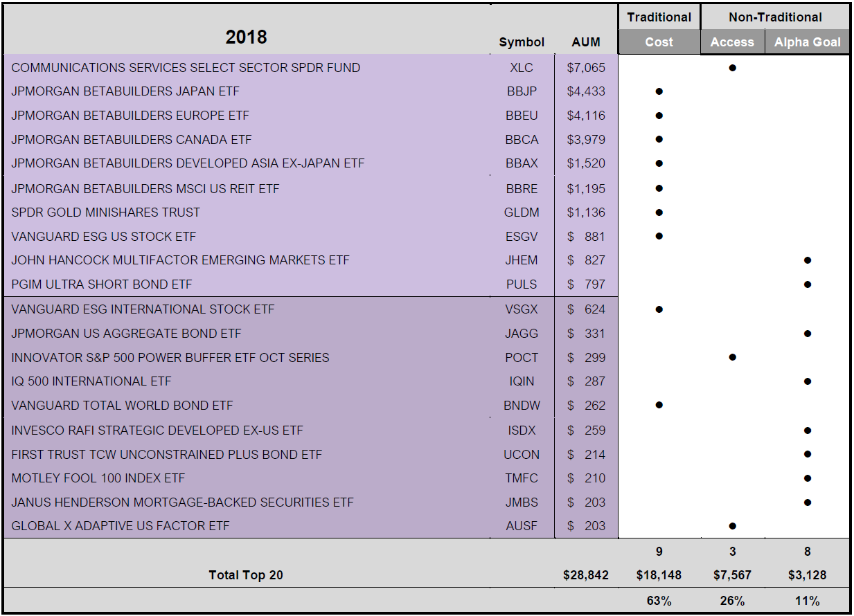Click the $1,520 AUM value
Image resolution: width=854 pixels, height=616 pixels.
pos(586,163)
